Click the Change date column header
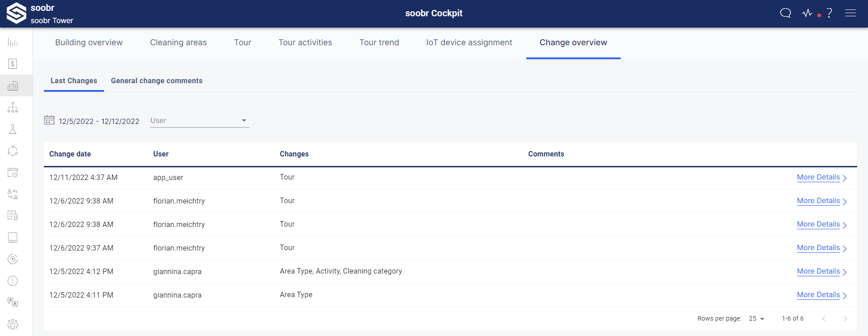868x336 pixels. [70, 154]
